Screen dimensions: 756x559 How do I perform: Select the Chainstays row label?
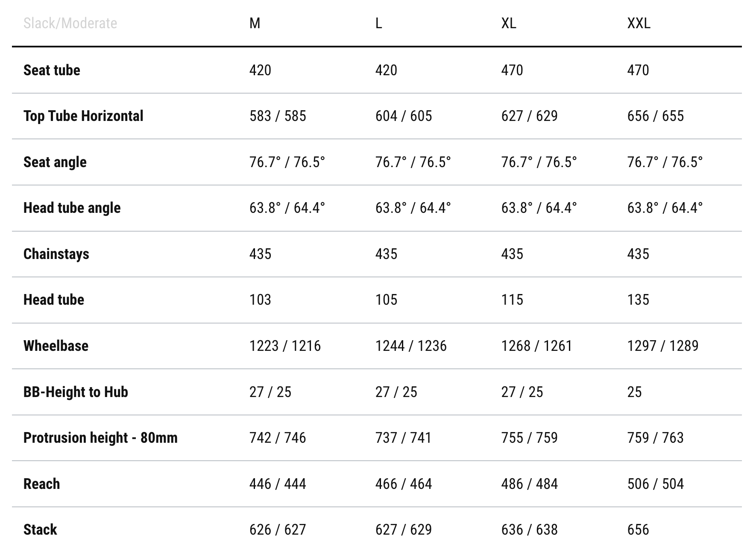pos(56,254)
